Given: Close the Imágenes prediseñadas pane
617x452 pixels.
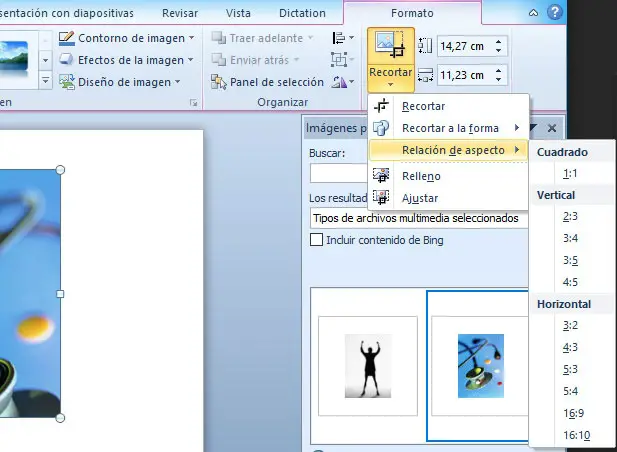Looking at the screenshot, I should tap(552, 128).
